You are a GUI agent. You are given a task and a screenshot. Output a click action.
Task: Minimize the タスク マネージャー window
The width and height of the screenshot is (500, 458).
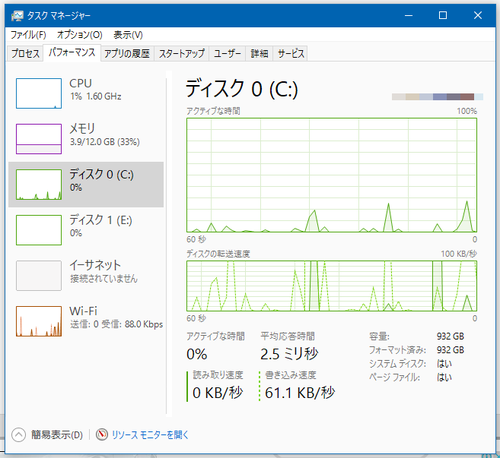tap(409, 15)
